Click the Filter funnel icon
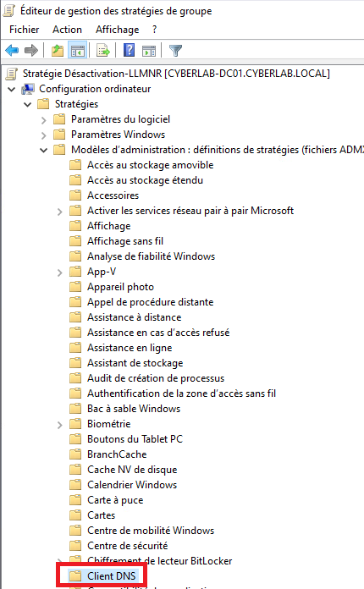 pyautogui.click(x=175, y=50)
